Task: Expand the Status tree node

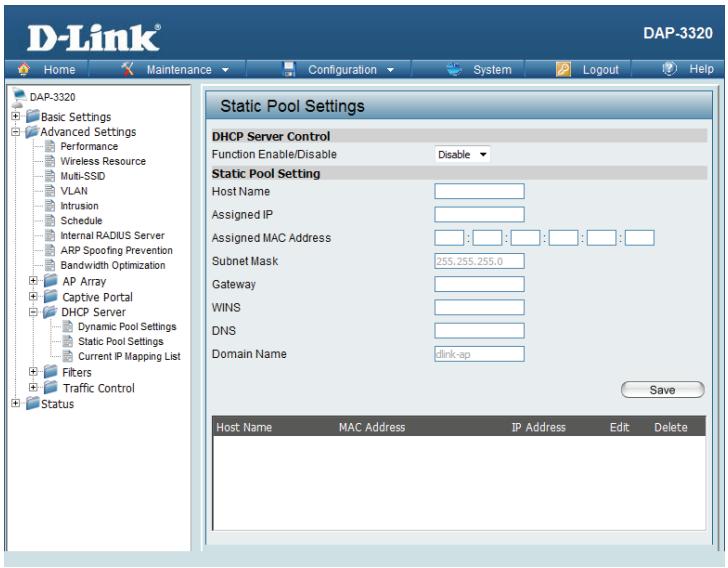Action: pyautogui.click(x=16, y=403)
